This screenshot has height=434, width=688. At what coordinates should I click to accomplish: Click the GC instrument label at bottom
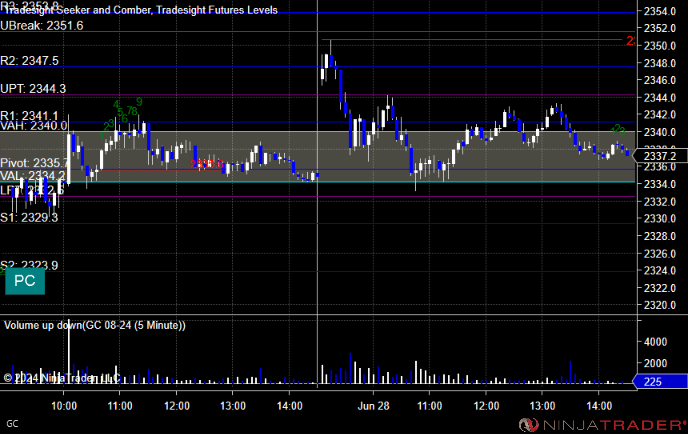[12, 424]
